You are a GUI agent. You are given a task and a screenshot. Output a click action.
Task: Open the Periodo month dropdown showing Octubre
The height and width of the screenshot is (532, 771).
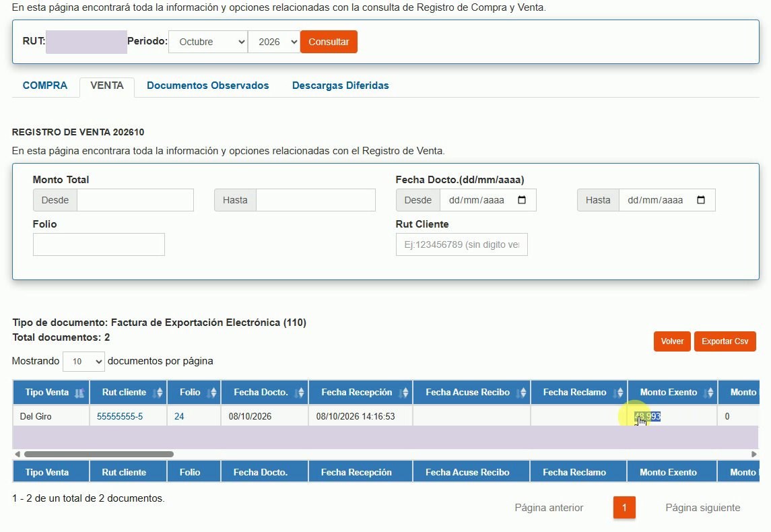pyautogui.click(x=209, y=42)
